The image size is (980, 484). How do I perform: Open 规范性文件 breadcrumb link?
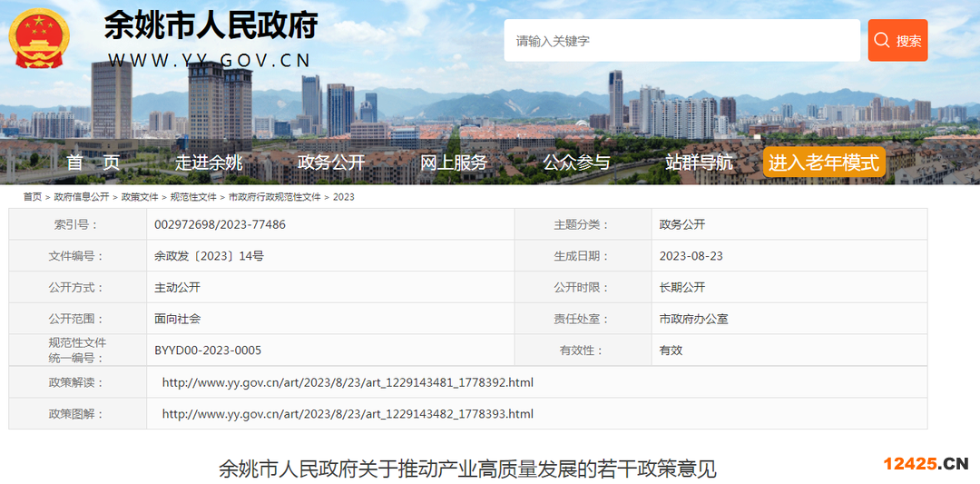[x=193, y=197]
